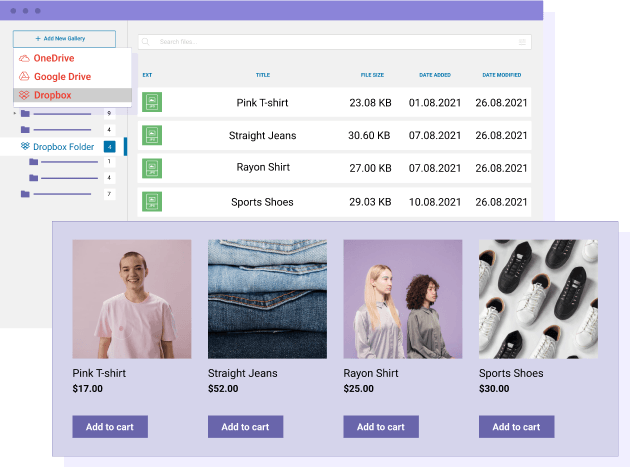The image size is (630, 467).
Task: Open the Straight Jeans product thumbnail
Action: click(267, 299)
